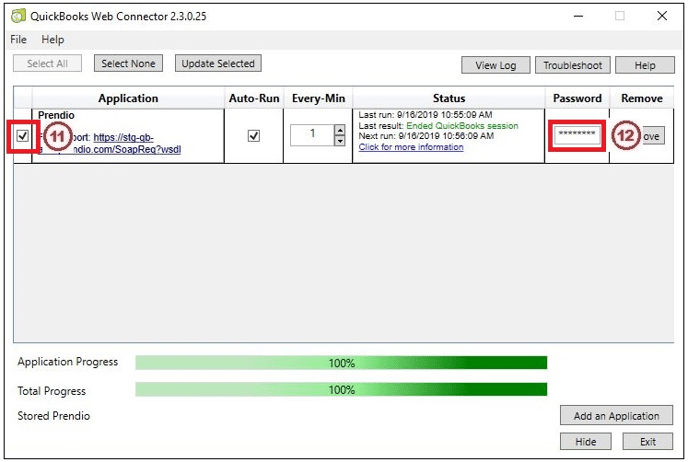688x462 pixels.
Task: Click the Exit button
Action: [x=648, y=442]
